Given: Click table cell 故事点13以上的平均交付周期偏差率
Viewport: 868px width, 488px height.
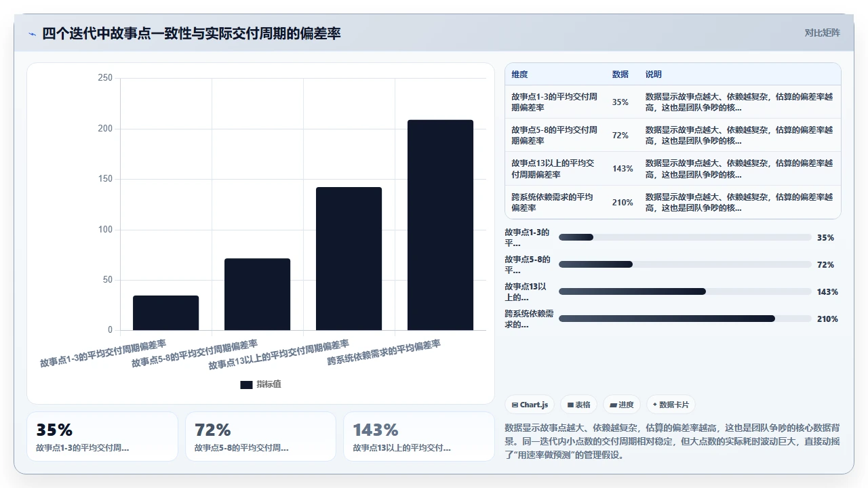Looking at the screenshot, I should [x=555, y=169].
